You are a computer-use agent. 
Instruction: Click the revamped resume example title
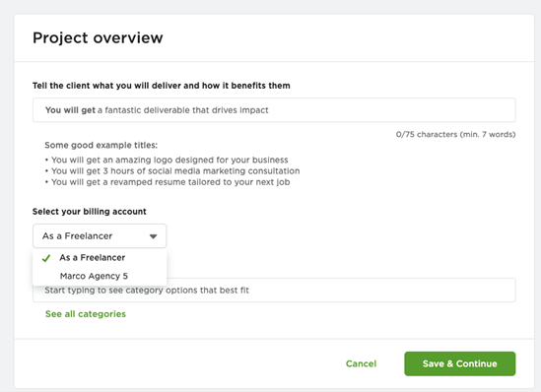(170, 182)
